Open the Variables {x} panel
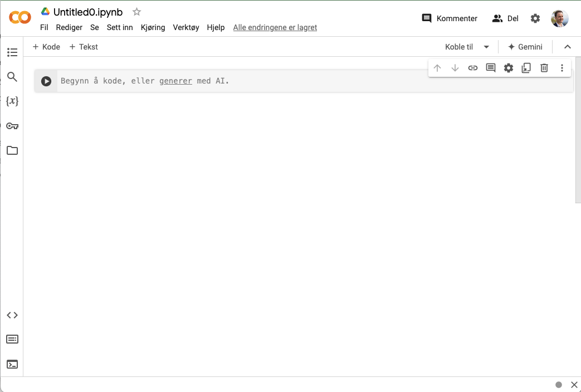Screen dimensions: 581x392 click(x=12, y=101)
